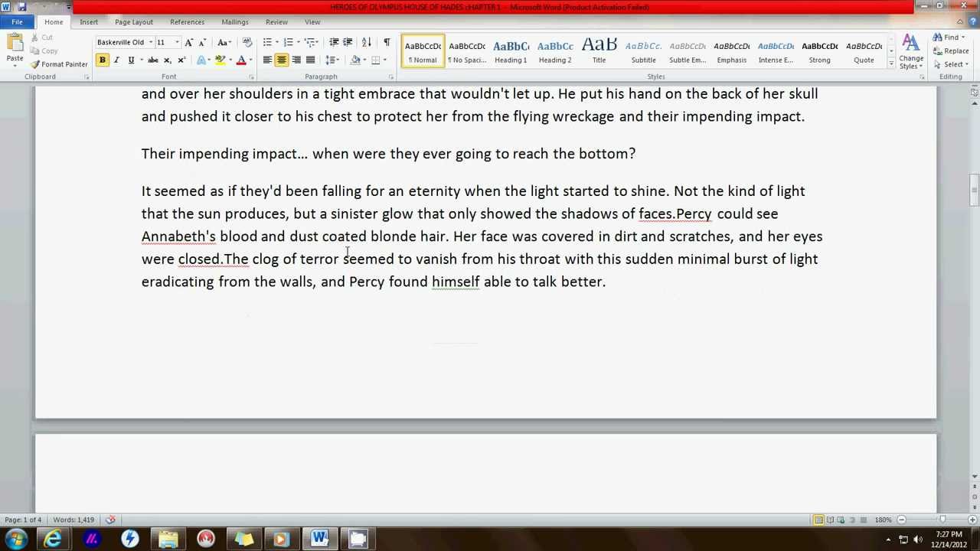The width and height of the screenshot is (980, 551).
Task: Click the Words: 1,419 counter
Action: [x=74, y=520]
